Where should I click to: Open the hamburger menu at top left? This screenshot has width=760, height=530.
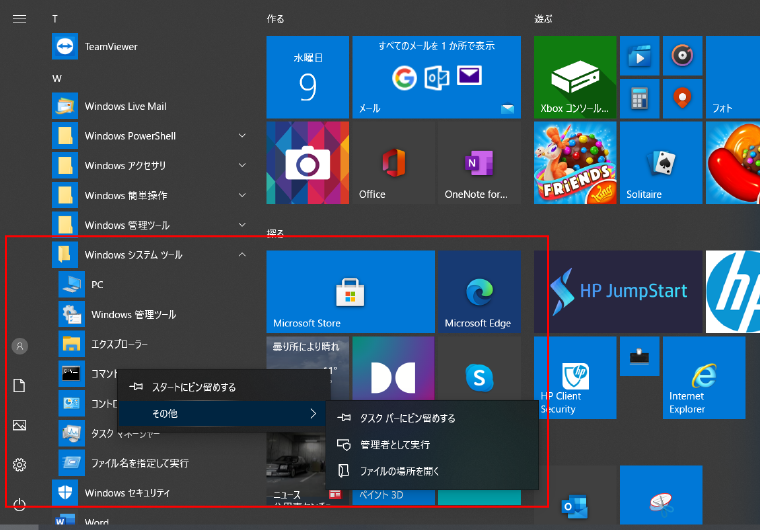coord(19,19)
